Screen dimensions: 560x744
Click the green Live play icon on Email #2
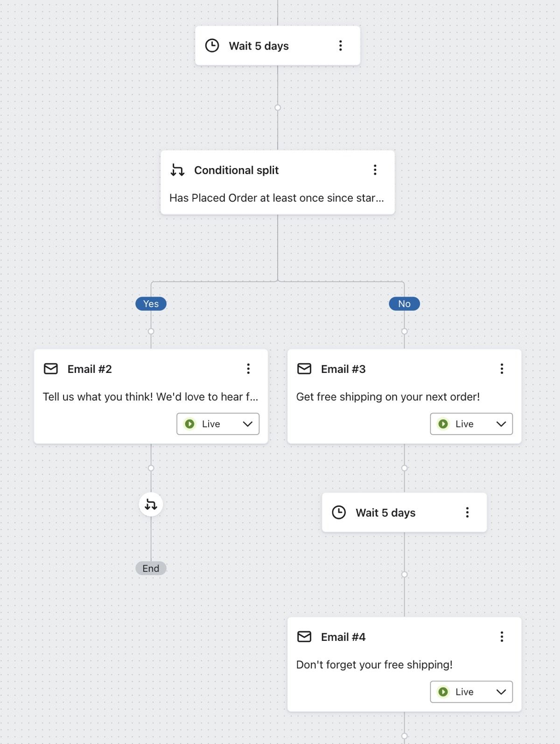click(x=189, y=424)
